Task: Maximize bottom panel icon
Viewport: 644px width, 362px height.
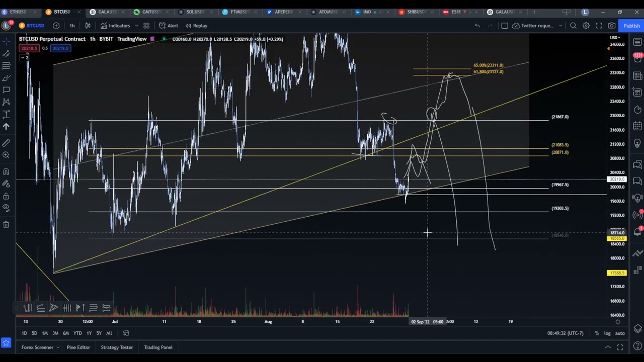Action: click(x=620, y=347)
